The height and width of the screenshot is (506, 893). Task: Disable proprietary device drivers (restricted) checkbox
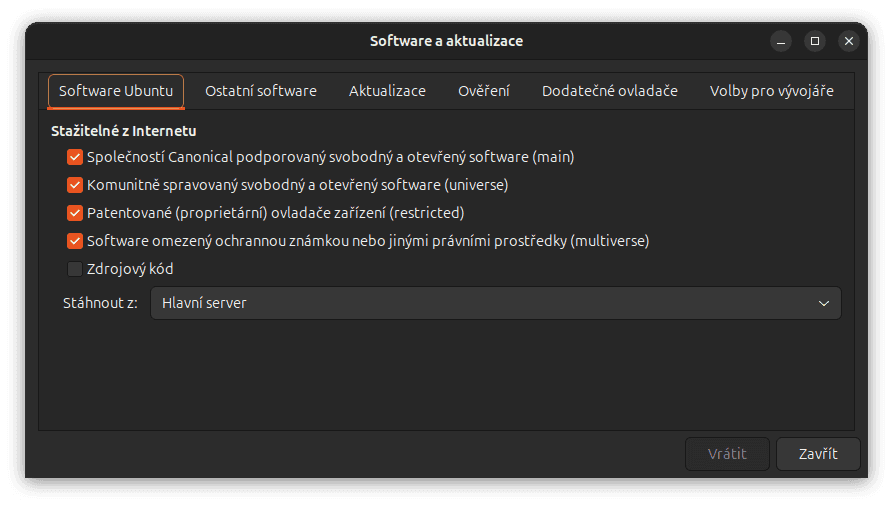[74, 213]
